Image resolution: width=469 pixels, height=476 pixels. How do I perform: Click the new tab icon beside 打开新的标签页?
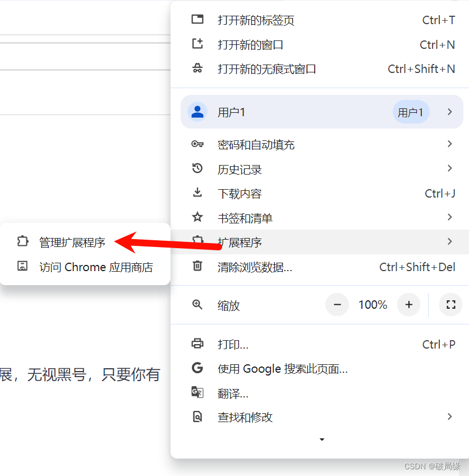point(197,19)
